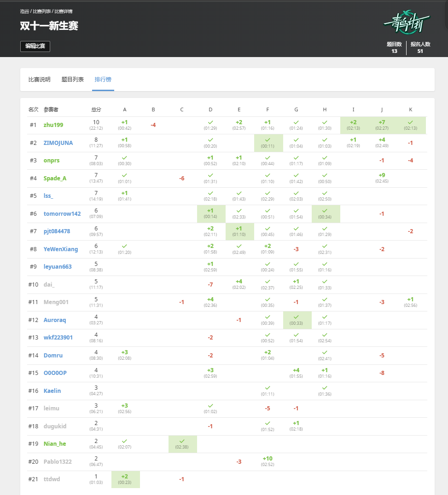Click pjt084478's +1 result in column E
Viewport: 448px width, 495px height.
tap(239, 229)
